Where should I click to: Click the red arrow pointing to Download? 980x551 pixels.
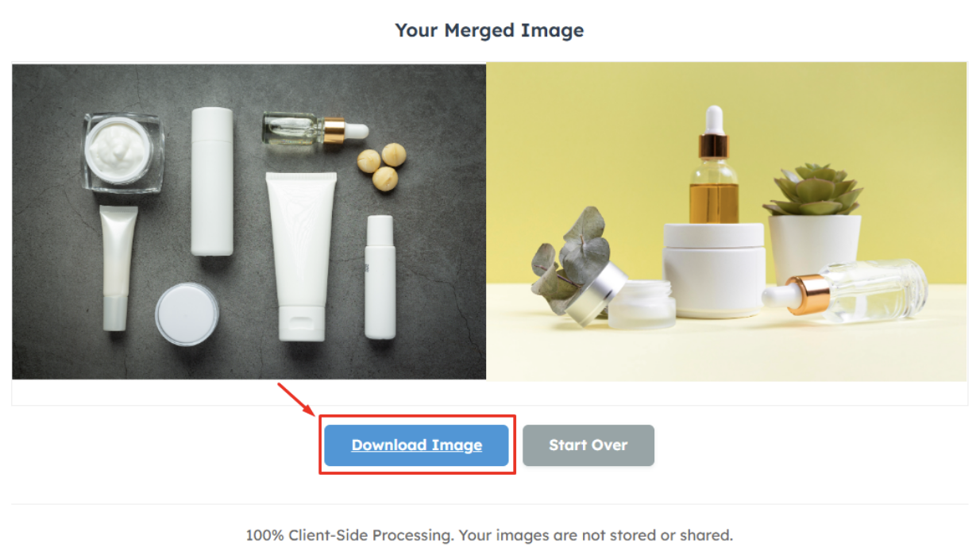coord(296,399)
